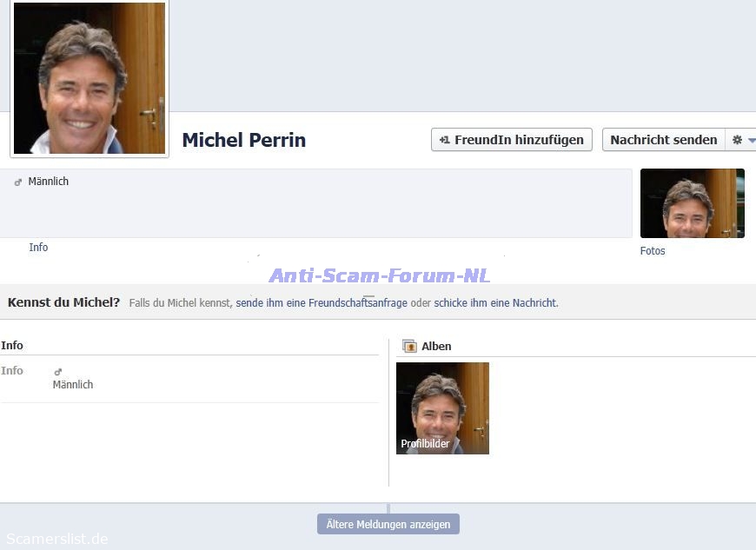Viewport: 756px width, 550px height.
Task: Select the Fotos link under the thumbnail
Action: (653, 251)
